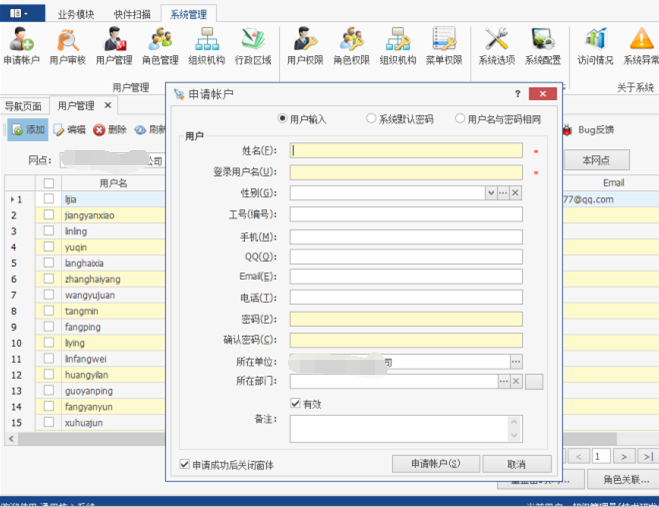The height and width of the screenshot is (507, 659).
Task: Open the 访问情况 chart icon
Action: (x=595, y=45)
